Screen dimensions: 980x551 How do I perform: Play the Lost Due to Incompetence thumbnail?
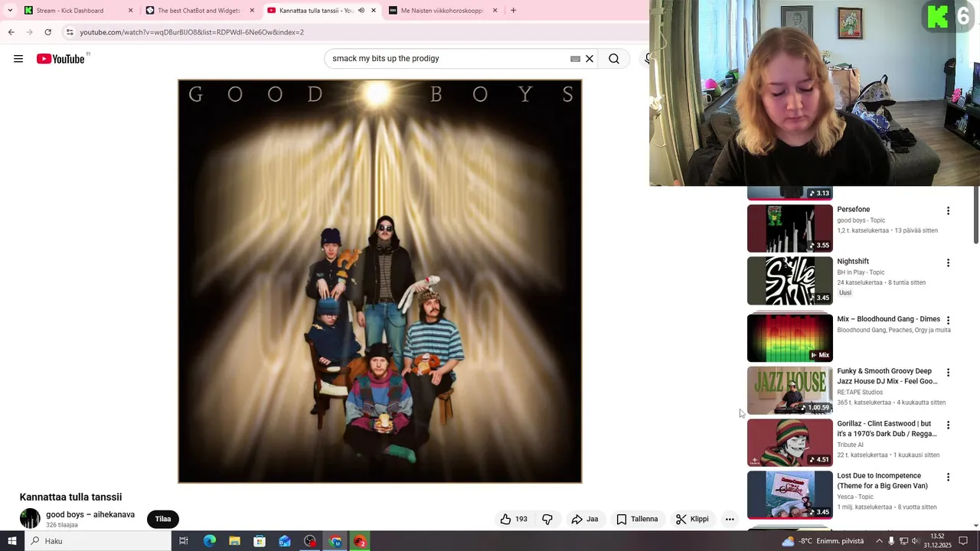coord(789,495)
